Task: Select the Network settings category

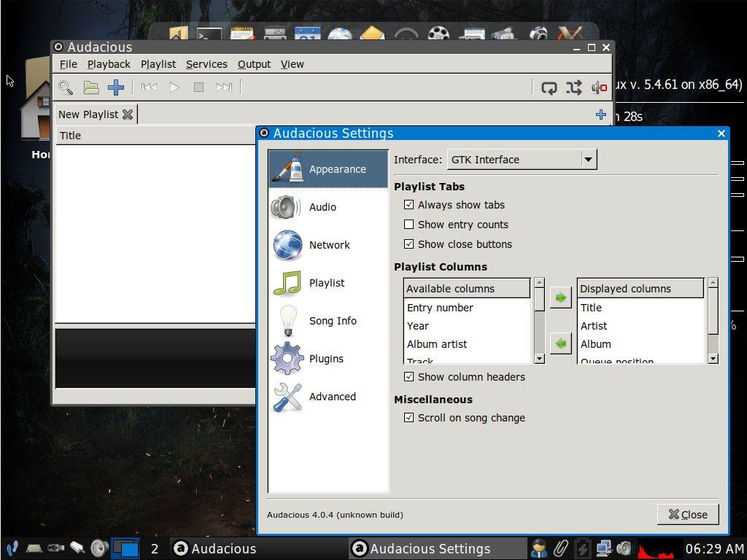Action: point(328,245)
